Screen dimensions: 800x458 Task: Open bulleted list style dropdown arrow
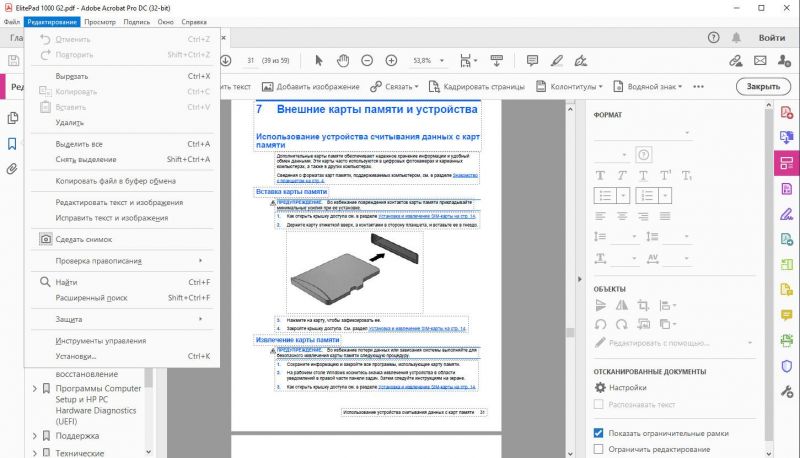tap(623, 196)
